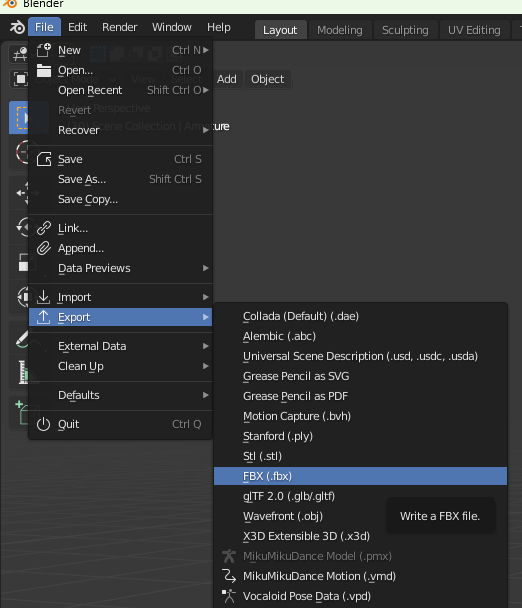The height and width of the screenshot is (608, 522).
Task: Select the Measure ruler tool
Action: 23,372
